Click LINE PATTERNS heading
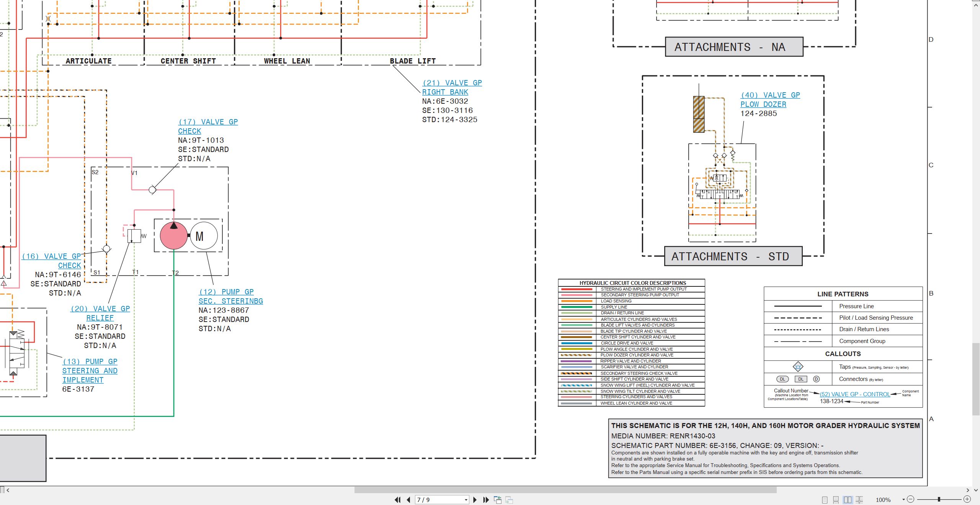980x505 pixels. coord(843,294)
